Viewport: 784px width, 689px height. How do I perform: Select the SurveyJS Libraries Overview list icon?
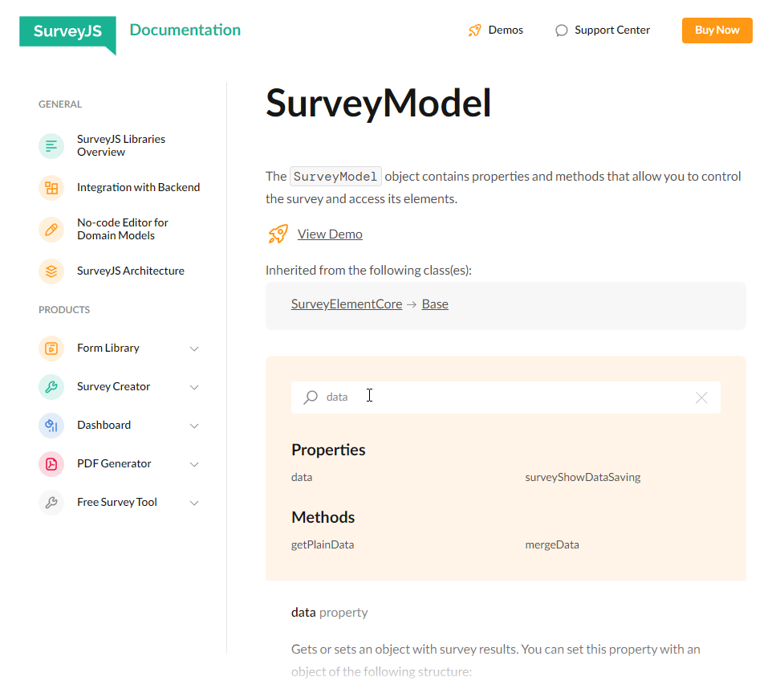(x=51, y=145)
